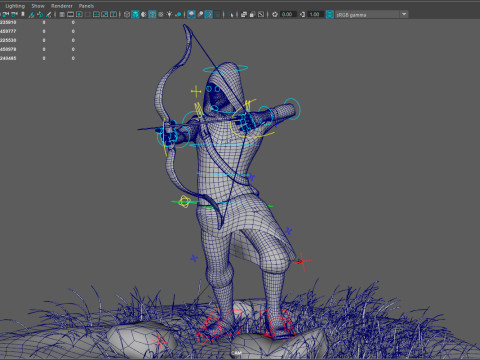Toggle Wireframe on Shaded

coord(152,14)
